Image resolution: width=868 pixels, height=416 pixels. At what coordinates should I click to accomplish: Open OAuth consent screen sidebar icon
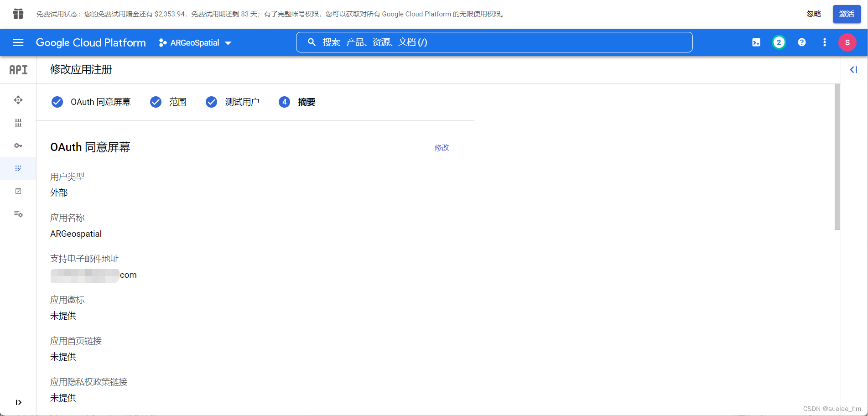pyautogui.click(x=18, y=168)
